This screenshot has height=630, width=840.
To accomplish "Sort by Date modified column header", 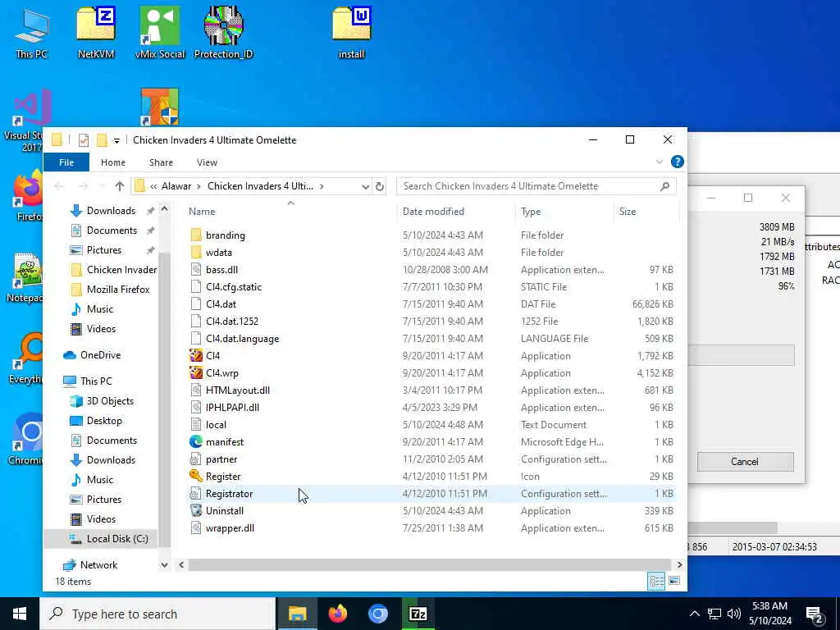I will [457, 212].
